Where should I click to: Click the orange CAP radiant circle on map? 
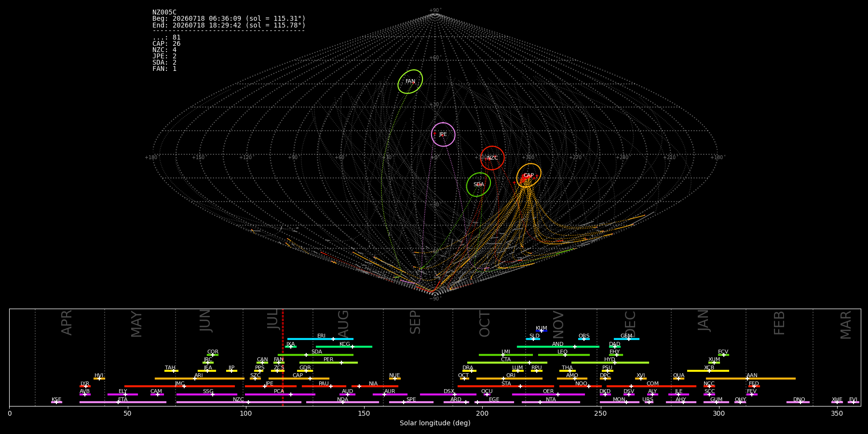529,175
